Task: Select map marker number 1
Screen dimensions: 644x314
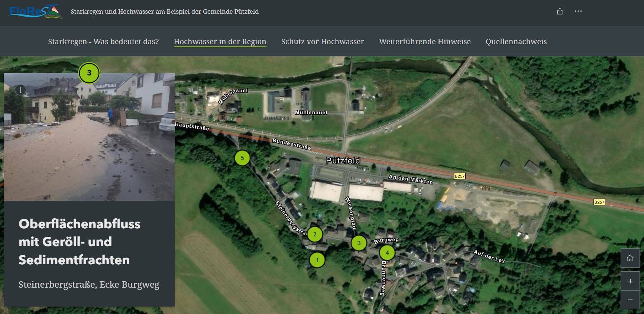Action: [x=317, y=260]
